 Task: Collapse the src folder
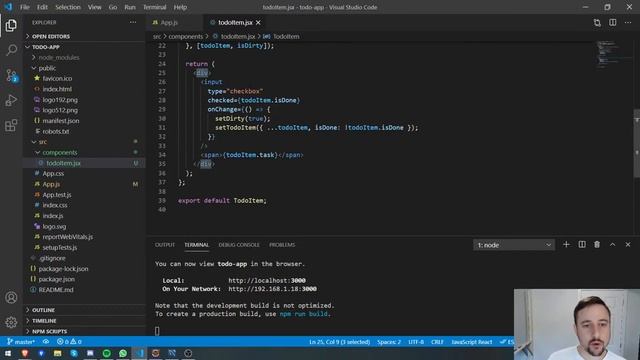point(43,142)
